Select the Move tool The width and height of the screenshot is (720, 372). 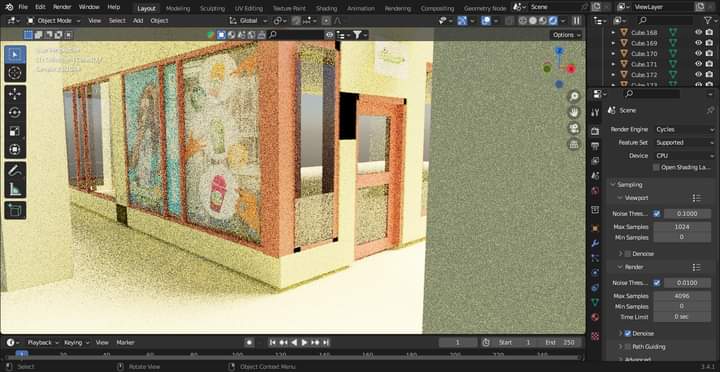point(15,94)
